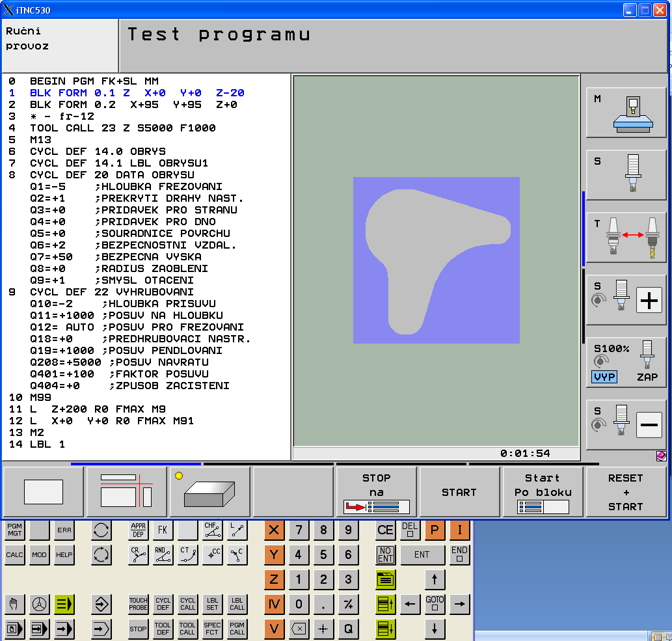Click the L straight line key
This screenshot has width=672, height=641.
[x=237, y=530]
